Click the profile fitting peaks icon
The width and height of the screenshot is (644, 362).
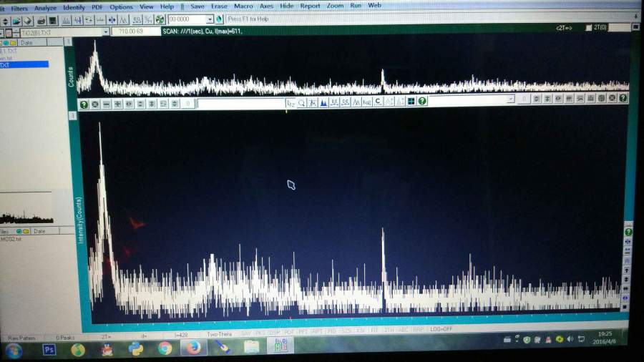pos(123,20)
